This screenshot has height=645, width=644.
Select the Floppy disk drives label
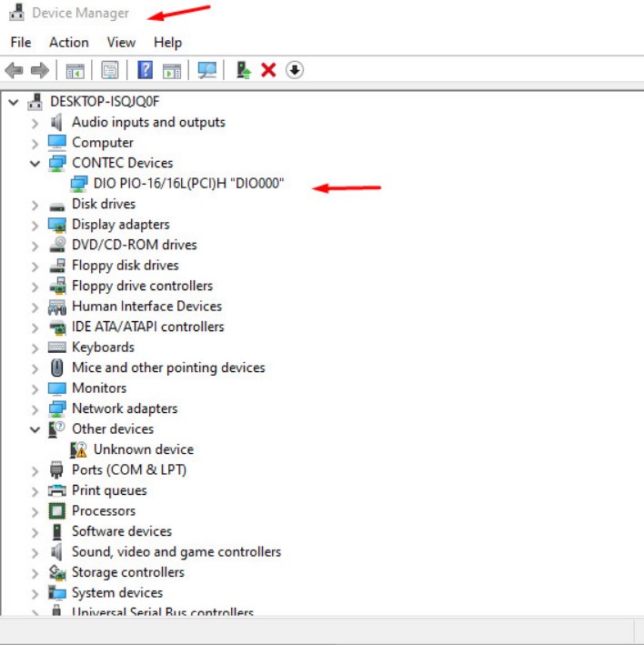(x=125, y=266)
